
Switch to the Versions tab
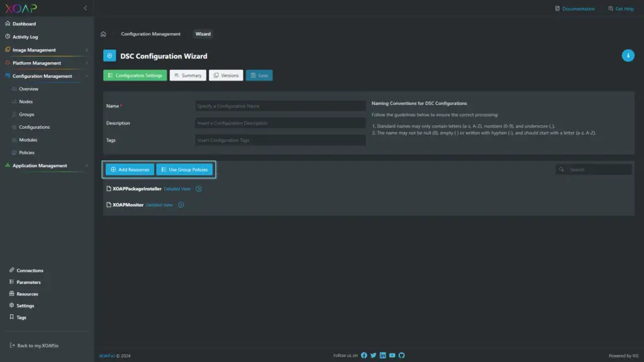[x=226, y=75]
